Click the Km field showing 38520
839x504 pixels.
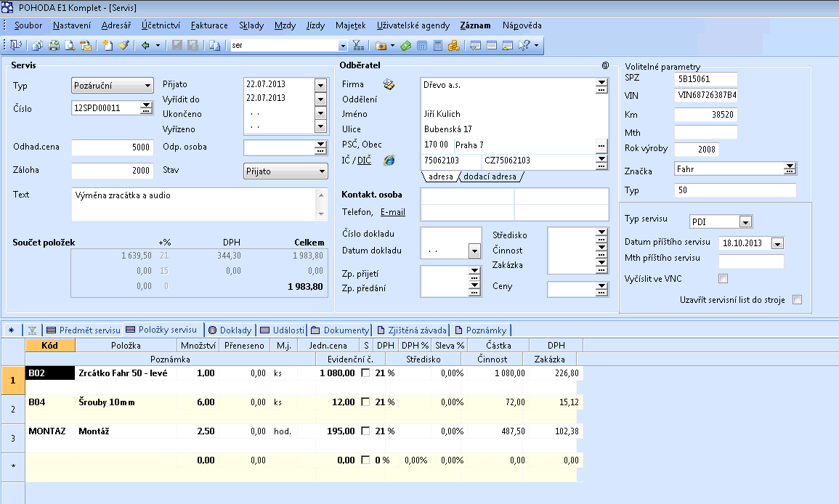coord(706,115)
